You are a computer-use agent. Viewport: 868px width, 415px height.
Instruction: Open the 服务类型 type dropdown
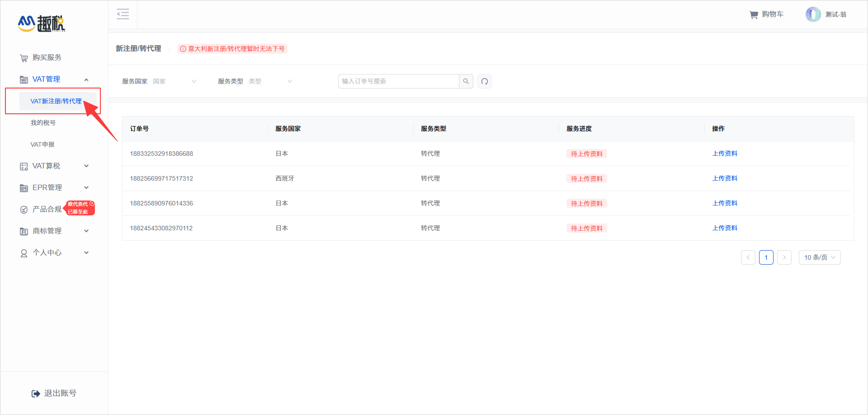pos(270,81)
